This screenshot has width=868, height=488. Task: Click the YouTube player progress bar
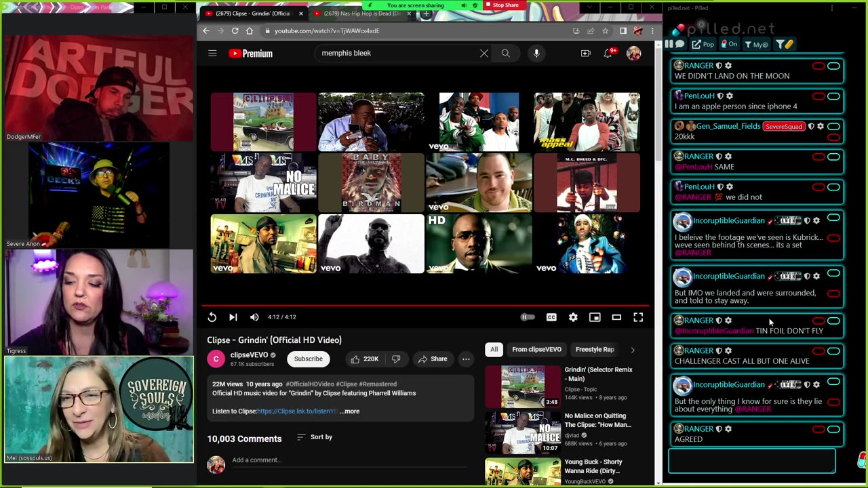coord(425,306)
